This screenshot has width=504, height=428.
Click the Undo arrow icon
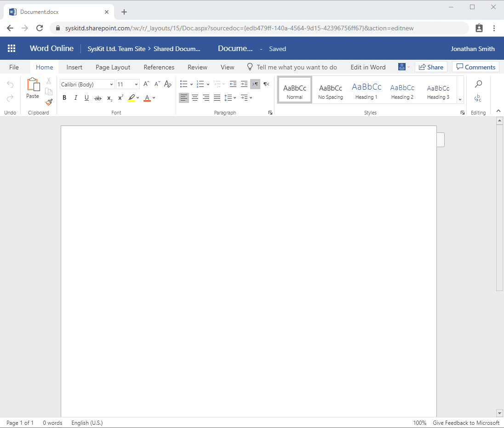pos(10,85)
